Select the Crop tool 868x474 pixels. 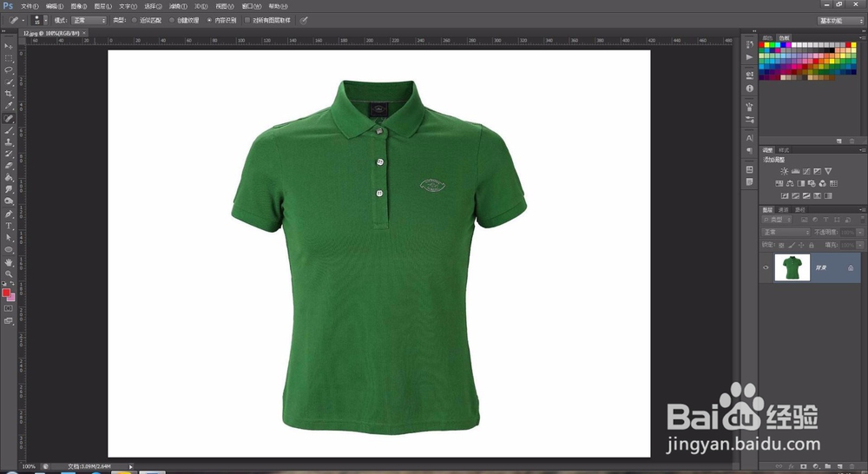pos(9,94)
